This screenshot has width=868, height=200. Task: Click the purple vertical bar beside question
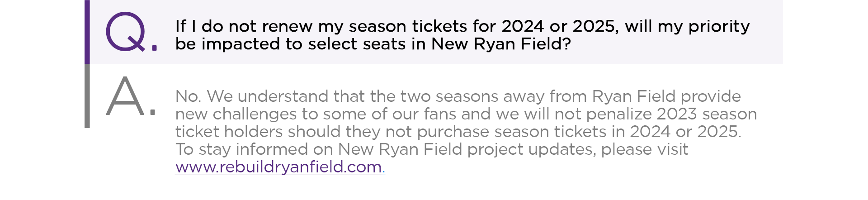click(x=87, y=32)
